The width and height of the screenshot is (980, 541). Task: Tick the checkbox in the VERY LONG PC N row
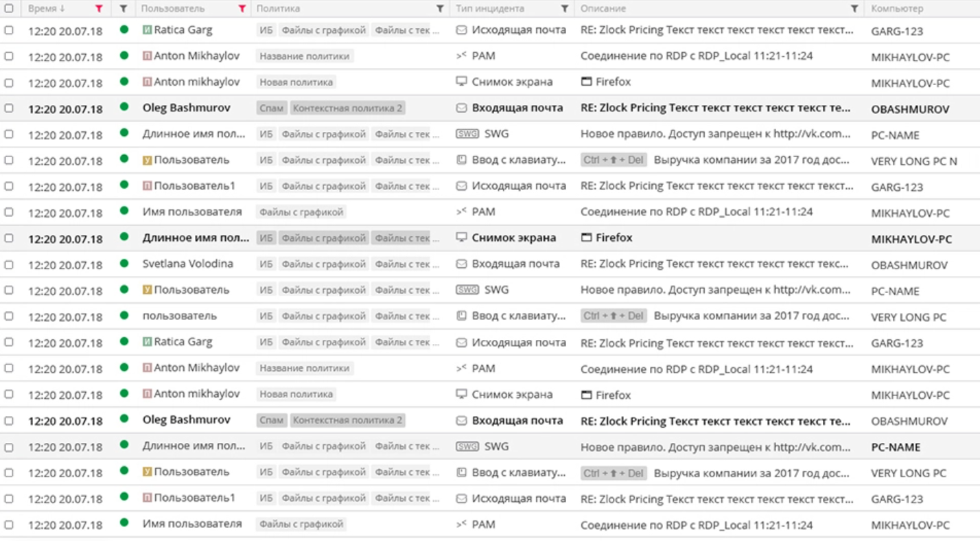click(9, 160)
